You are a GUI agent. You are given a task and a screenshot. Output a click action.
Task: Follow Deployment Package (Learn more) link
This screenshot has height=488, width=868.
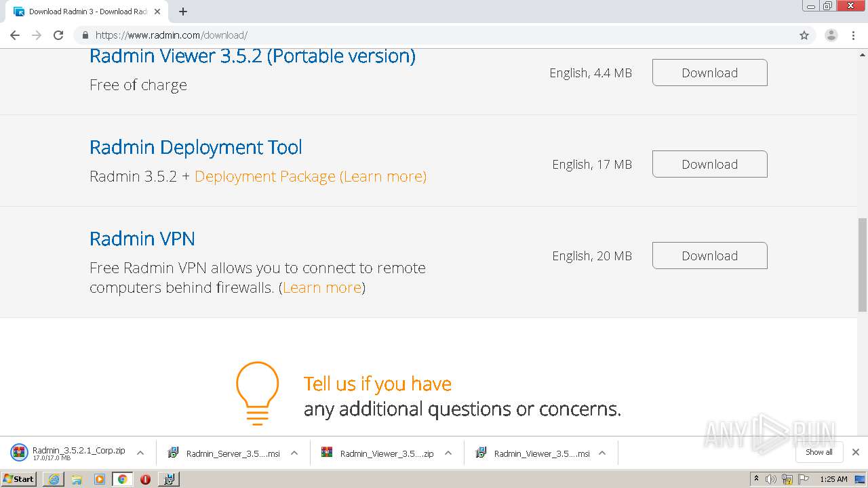click(x=311, y=176)
